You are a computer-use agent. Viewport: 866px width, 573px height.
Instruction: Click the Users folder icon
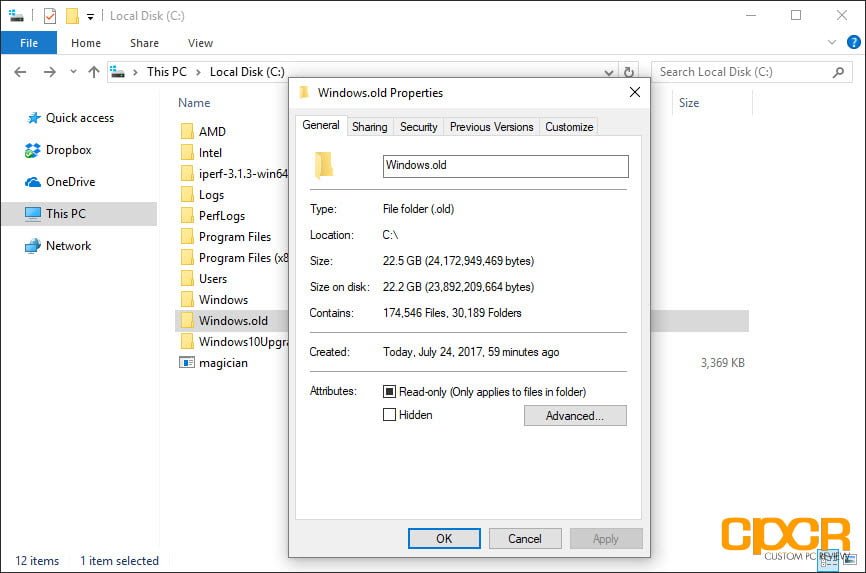tap(187, 278)
